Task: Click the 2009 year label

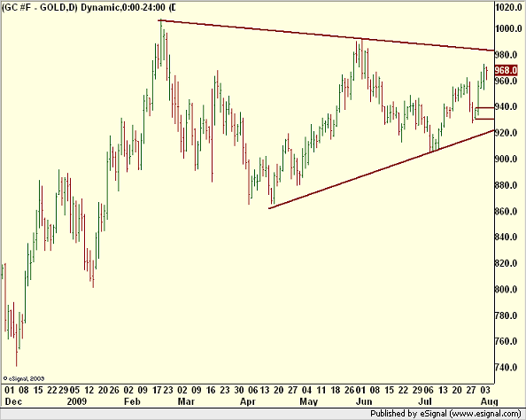Action: tap(77, 401)
